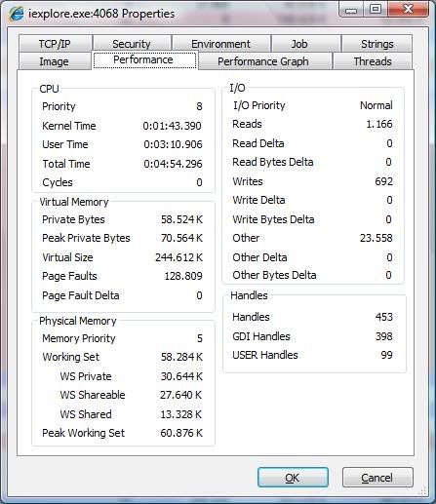Select GDI Handles value 398
This screenshot has width=436, height=504.
[384, 336]
